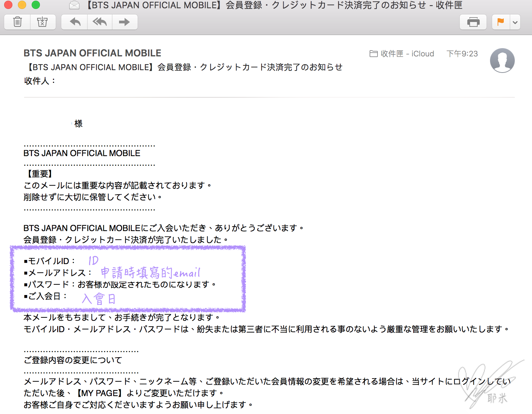Viewport: 532px width, 414px height.
Task: Click the yellow minimize window button
Action: pos(22,5)
